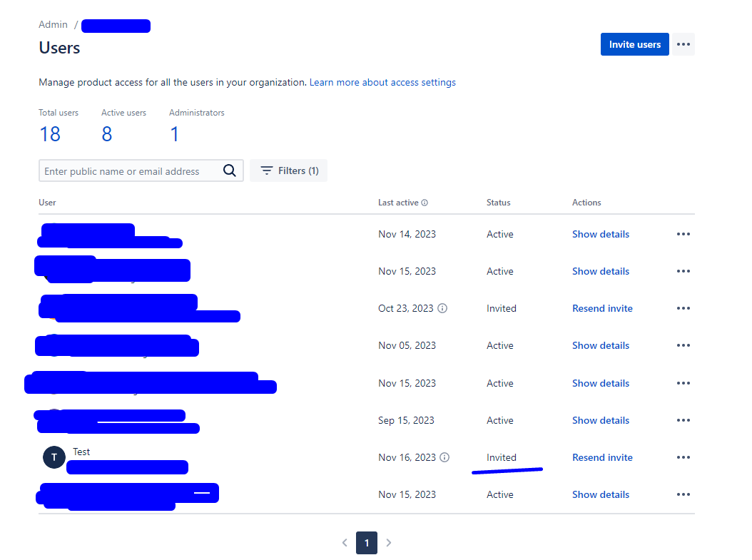The image size is (752, 560).
Task: Open row menu for Test user
Action: [683, 457]
